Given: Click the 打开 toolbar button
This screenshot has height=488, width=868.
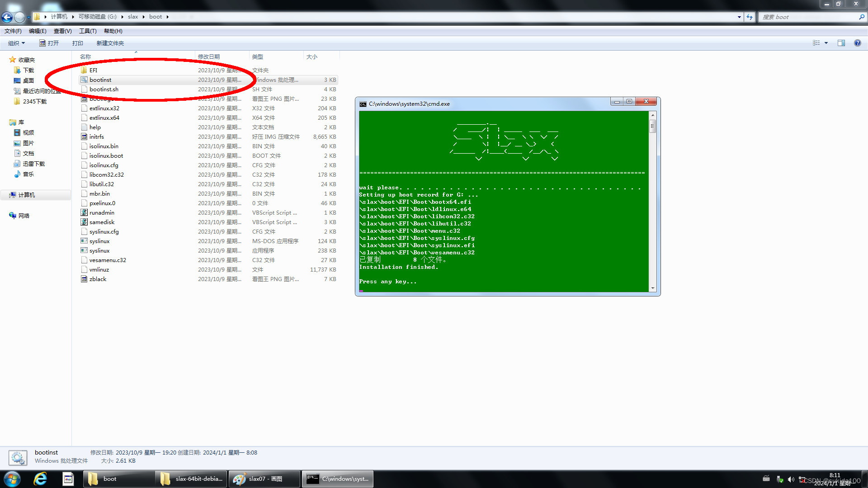Looking at the screenshot, I should coord(49,43).
